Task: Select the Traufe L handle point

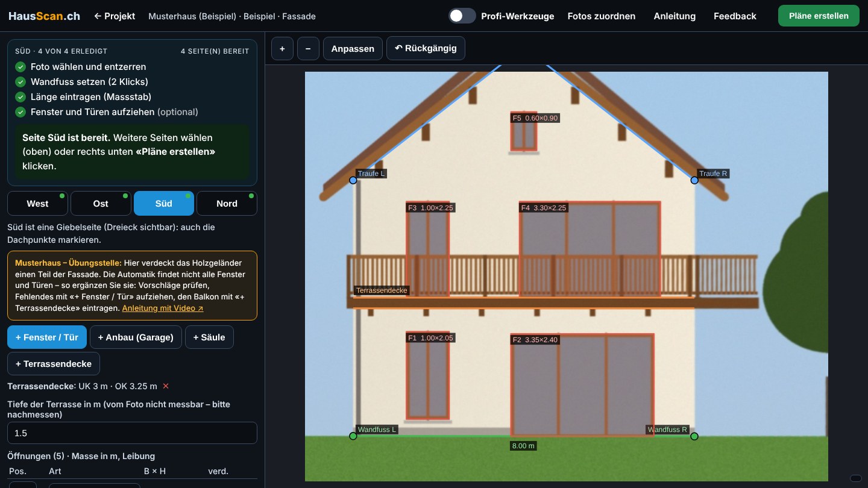Action: pyautogui.click(x=353, y=180)
